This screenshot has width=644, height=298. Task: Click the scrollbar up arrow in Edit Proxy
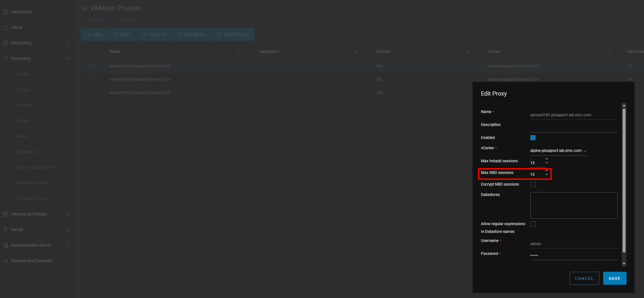click(624, 106)
